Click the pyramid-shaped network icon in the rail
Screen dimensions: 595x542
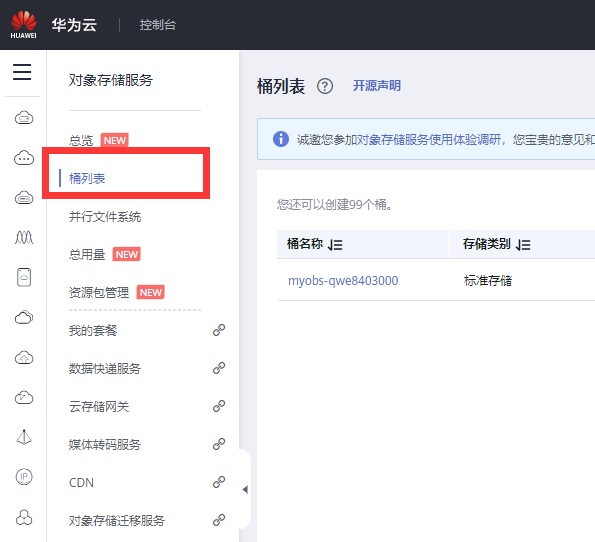24,437
